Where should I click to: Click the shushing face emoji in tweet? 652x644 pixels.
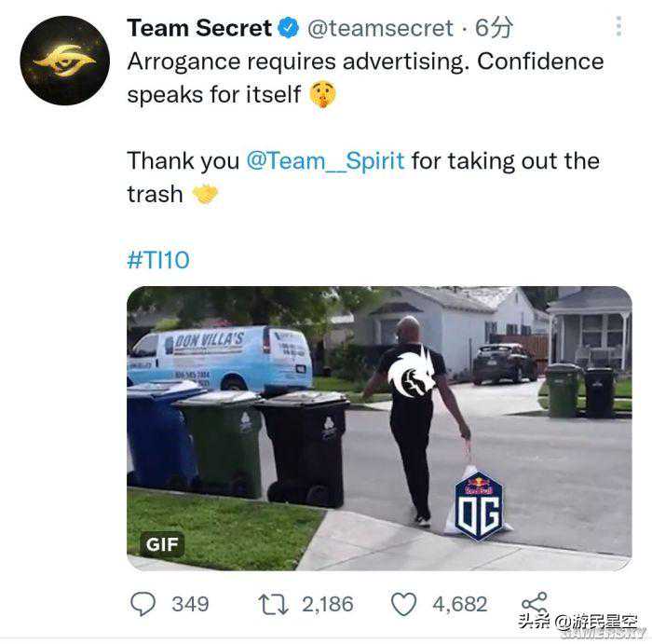[x=322, y=94]
